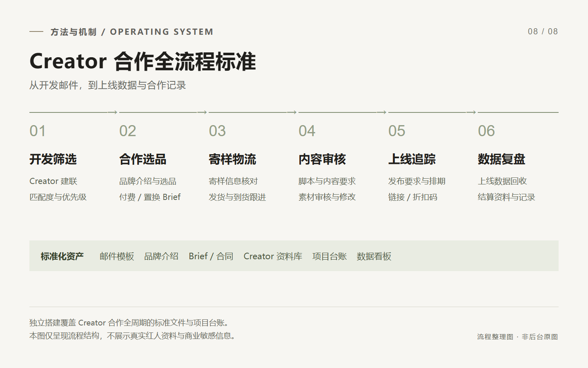This screenshot has width=588, height=368.
Task: Click the asset item "数据看板"
Action: 374,256
